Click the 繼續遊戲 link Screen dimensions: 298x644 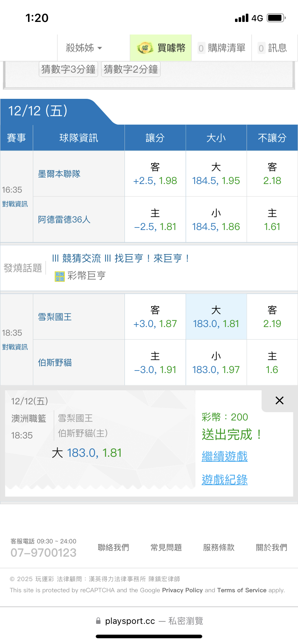click(225, 456)
